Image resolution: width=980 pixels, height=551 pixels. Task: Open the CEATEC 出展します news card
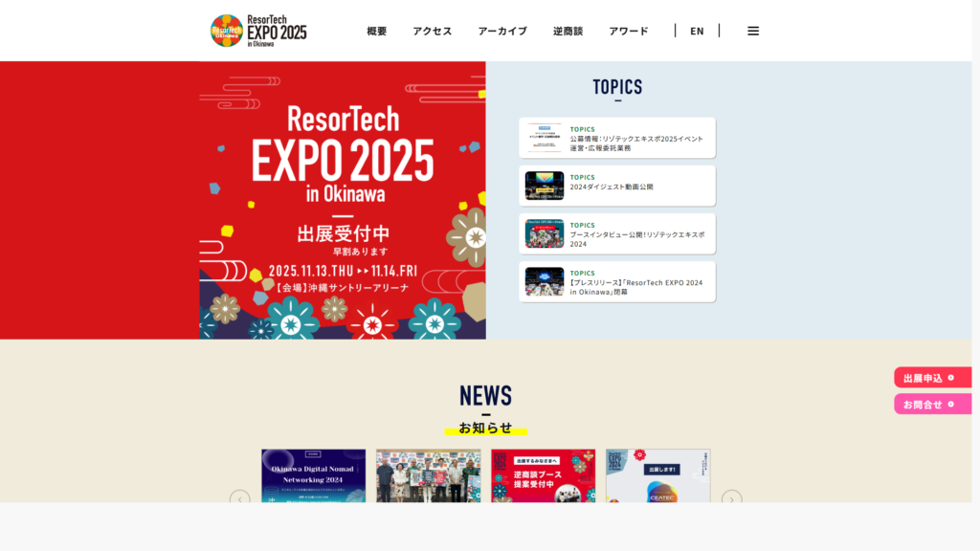pos(658,476)
